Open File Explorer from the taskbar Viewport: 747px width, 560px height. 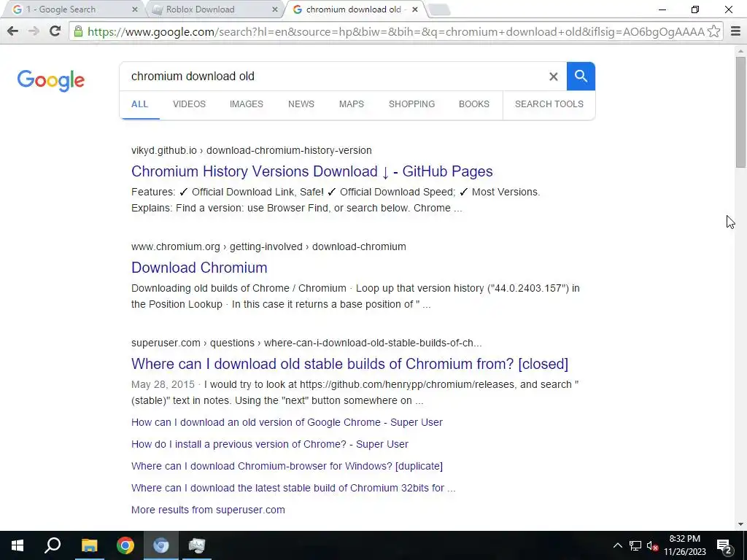[89, 545]
